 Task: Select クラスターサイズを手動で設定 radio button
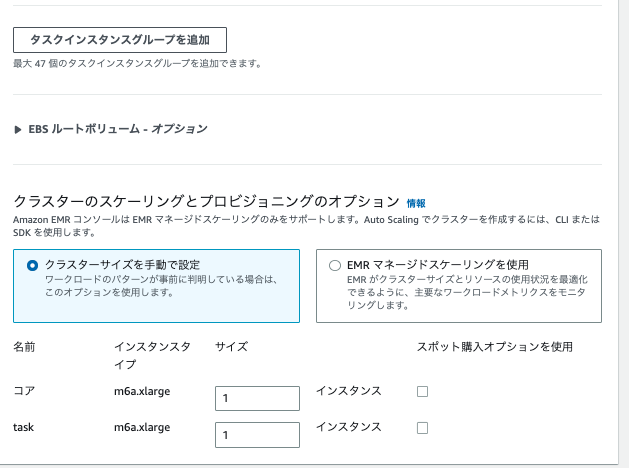pyautogui.click(x=32, y=265)
